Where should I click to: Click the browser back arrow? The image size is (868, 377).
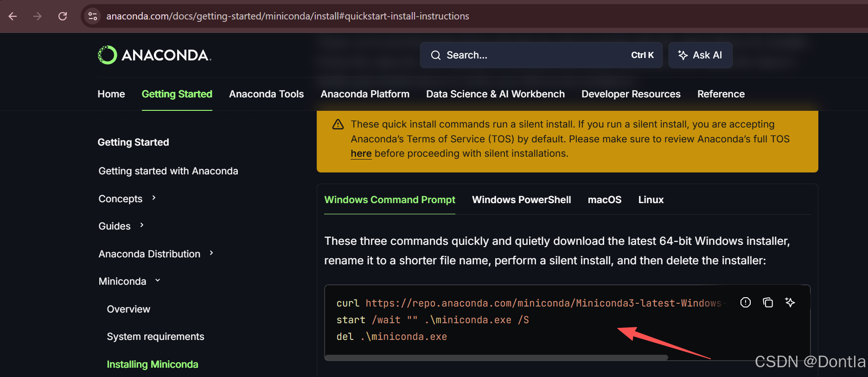click(x=13, y=16)
